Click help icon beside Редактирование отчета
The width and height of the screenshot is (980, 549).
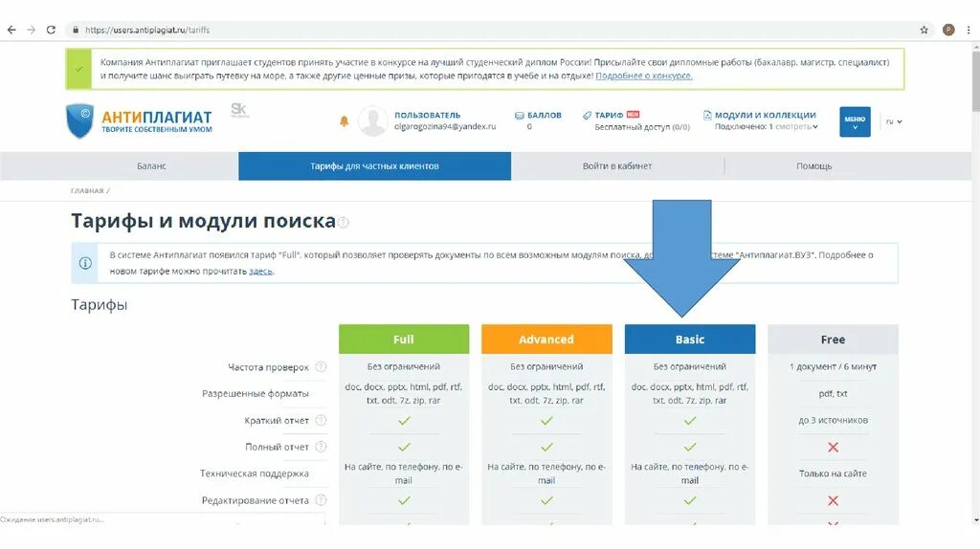point(321,500)
